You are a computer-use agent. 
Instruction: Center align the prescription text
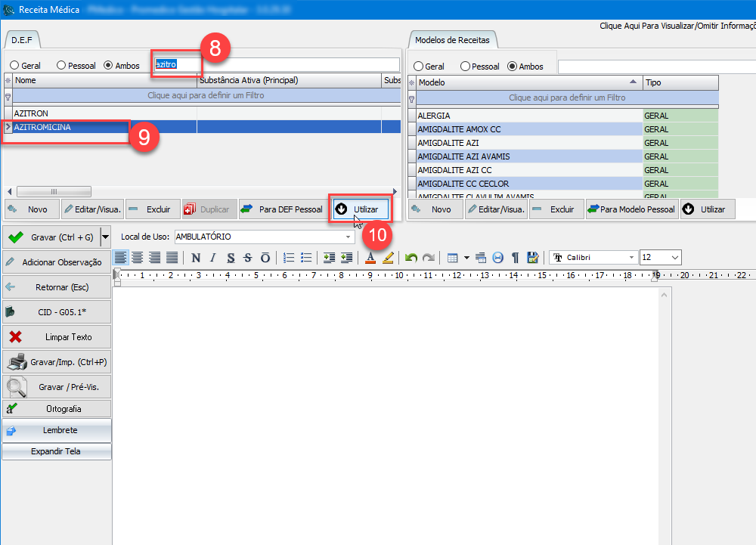click(x=138, y=258)
